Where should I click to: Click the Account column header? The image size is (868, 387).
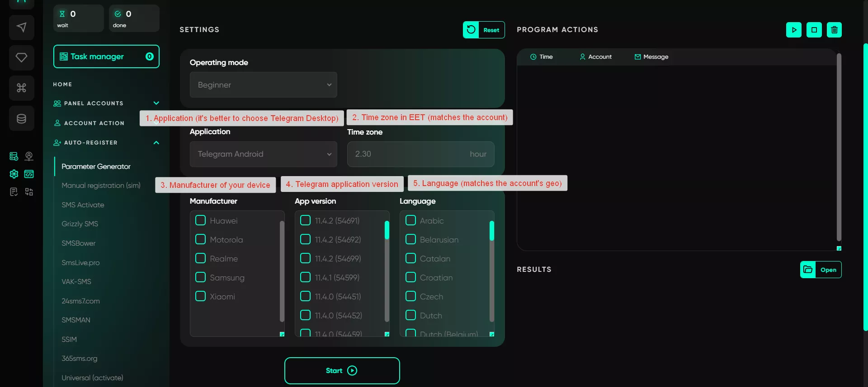[596, 57]
